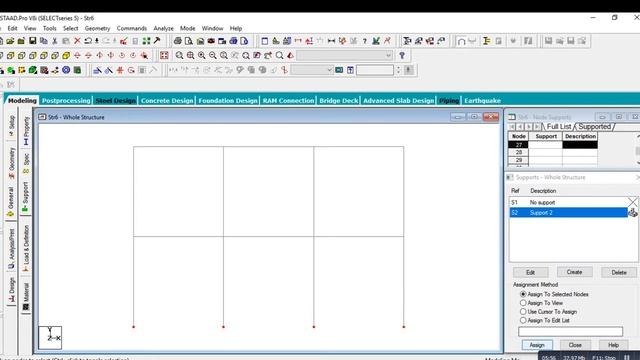Click the assign cursor icon beside Support 2
The width and height of the screenshot is (640, 360).
(x=632, y=212)
